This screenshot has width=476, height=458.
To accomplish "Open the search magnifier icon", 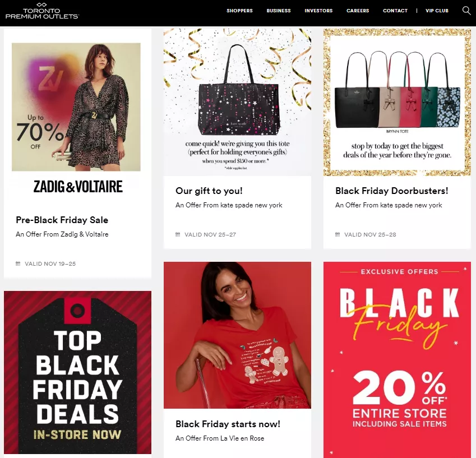I will 466,11.
